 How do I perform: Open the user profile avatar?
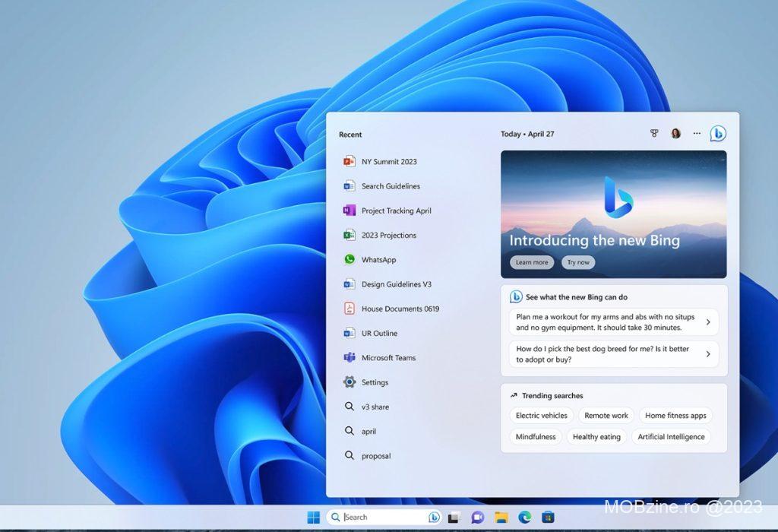click(675, 134)
